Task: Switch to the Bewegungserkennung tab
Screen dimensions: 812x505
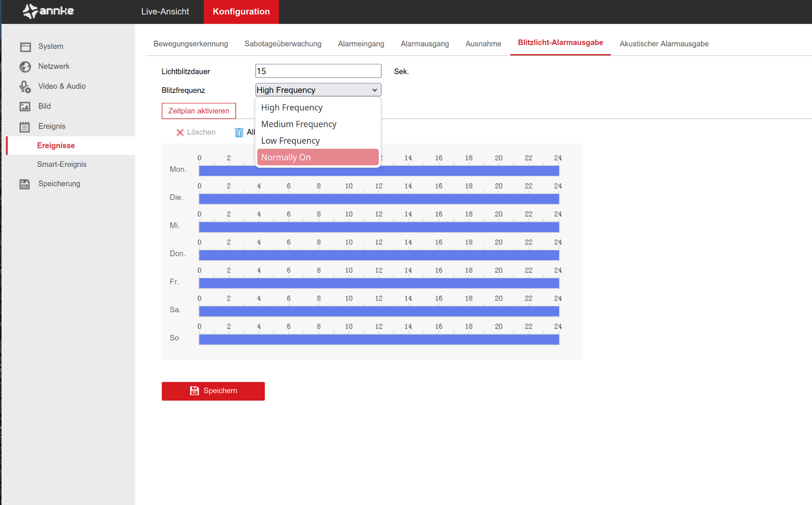Action: click(x=190, y=44)
